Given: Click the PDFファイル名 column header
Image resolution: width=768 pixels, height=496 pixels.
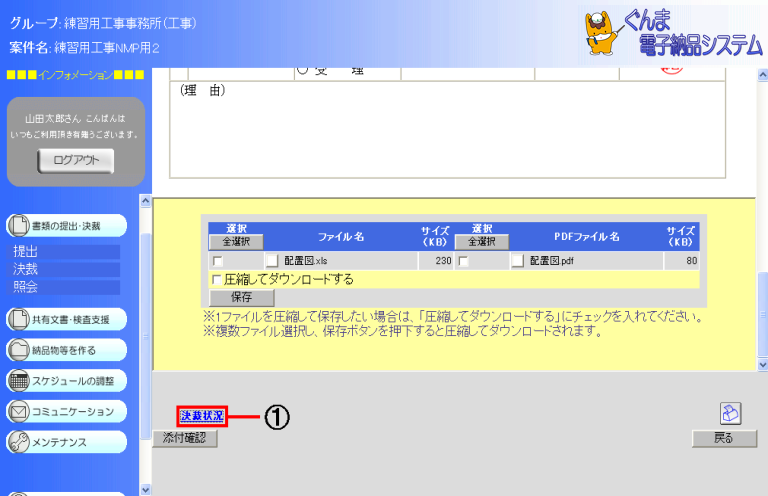Looking at the screenshot, I should (x=587, y=237).
